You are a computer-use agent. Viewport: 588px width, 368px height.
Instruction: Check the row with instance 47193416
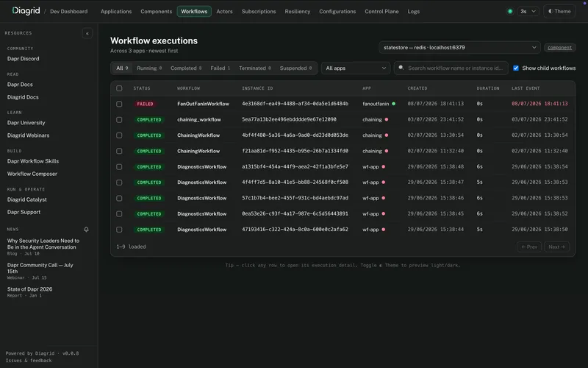coord(119,230)
